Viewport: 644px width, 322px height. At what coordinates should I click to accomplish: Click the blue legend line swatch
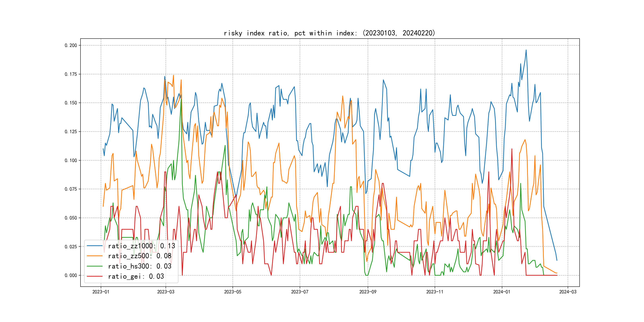click(94, 246)
